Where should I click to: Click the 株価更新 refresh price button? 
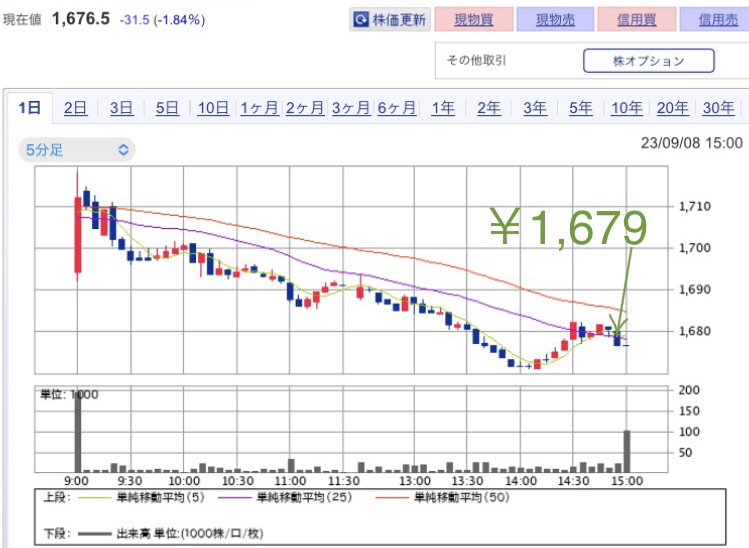[x=390, y=20]
